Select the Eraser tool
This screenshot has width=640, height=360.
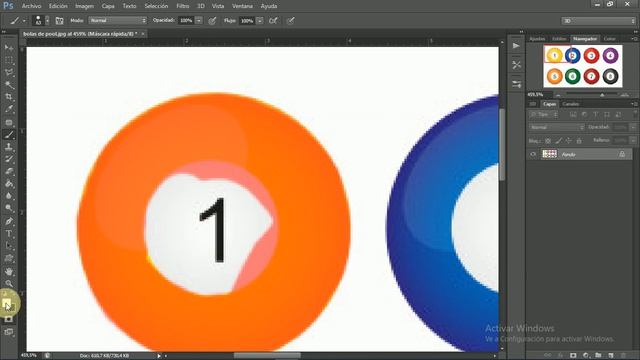pos(9,171)
